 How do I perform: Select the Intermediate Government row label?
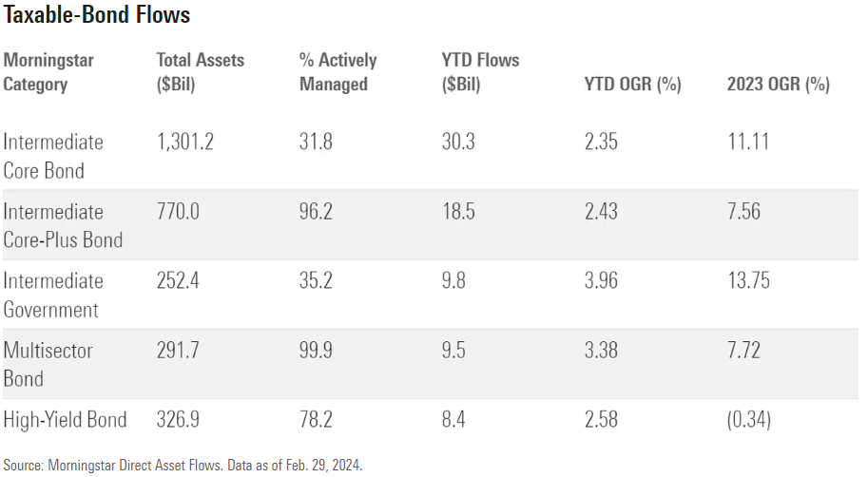[x=53, y=295]
